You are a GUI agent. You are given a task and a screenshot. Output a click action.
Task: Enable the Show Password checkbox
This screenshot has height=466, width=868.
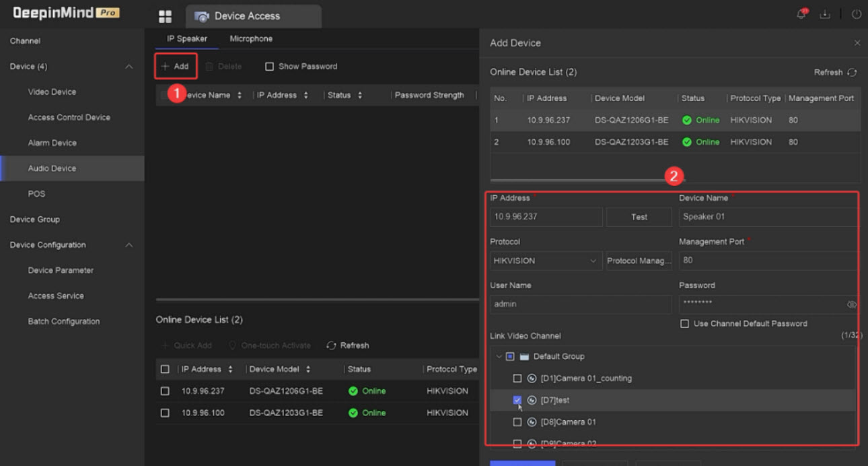click(270, 67)
